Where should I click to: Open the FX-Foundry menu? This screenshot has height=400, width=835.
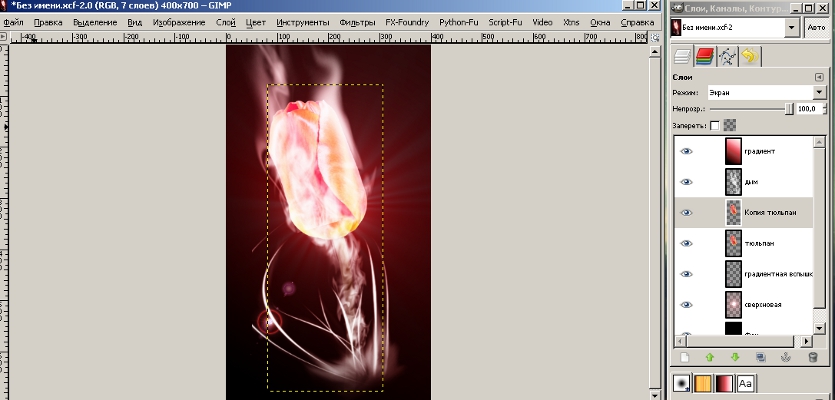tap(407, 22)
